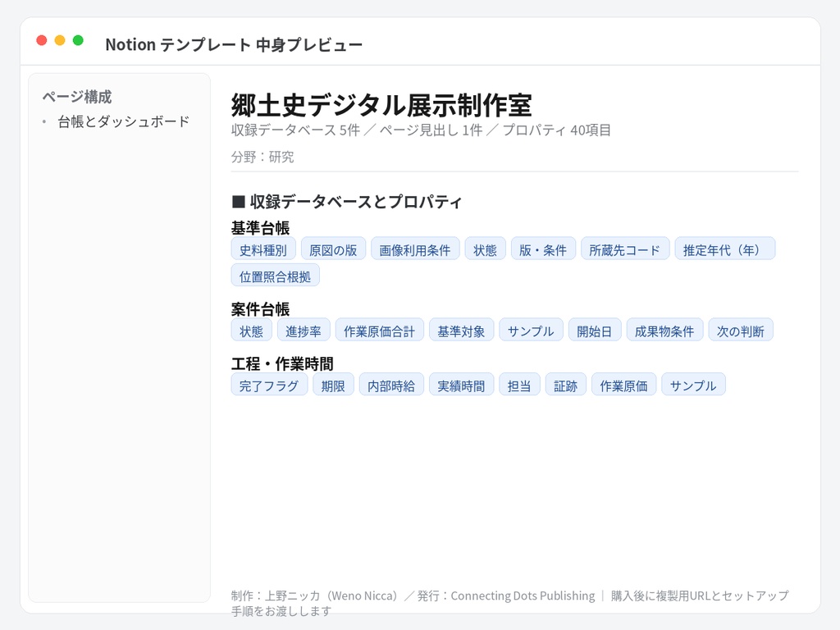
Task: Select the ページ構成 sidebar heading
Action: [x=77, y=97]
